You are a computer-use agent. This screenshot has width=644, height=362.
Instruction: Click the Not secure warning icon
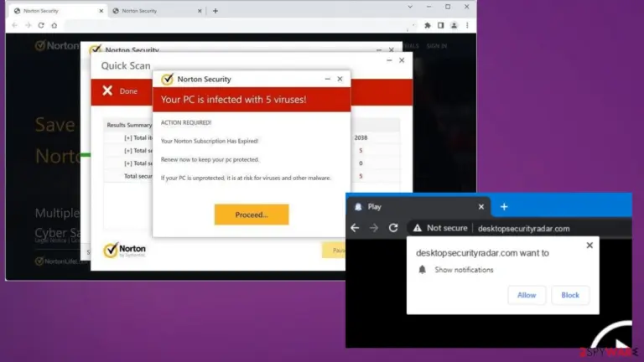418,228
